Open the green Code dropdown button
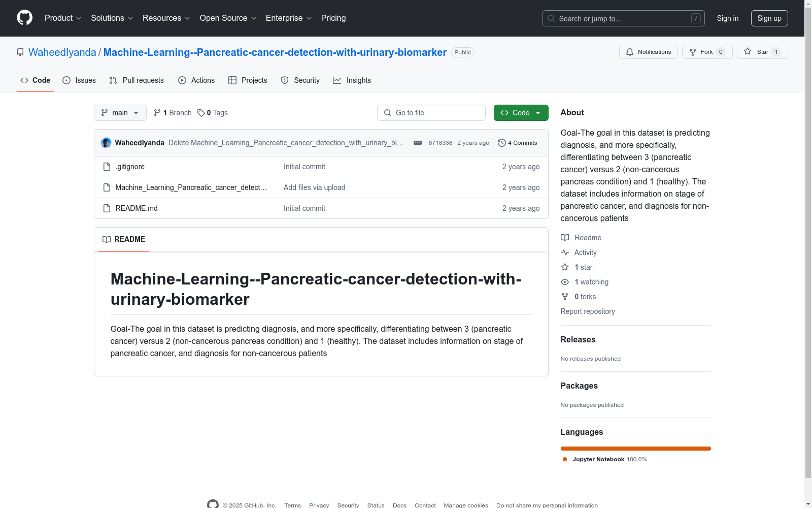 pos(521,113)
